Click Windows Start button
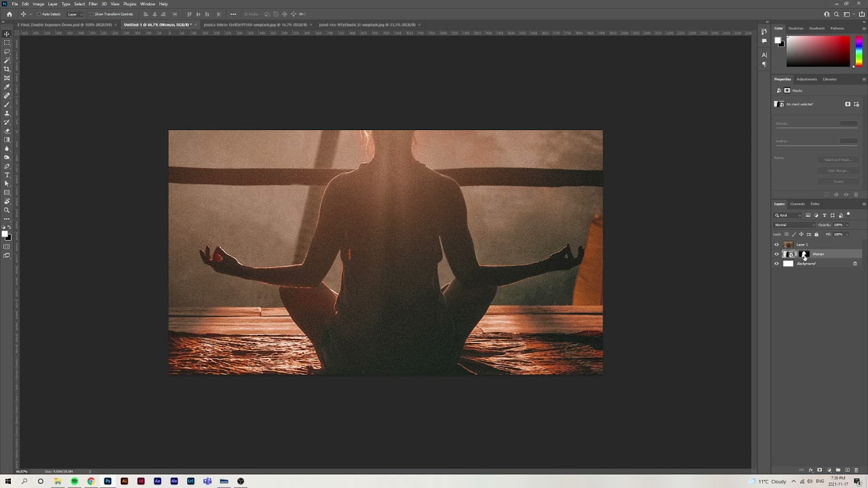Screen dimensions: 868x488 (7, 481)
